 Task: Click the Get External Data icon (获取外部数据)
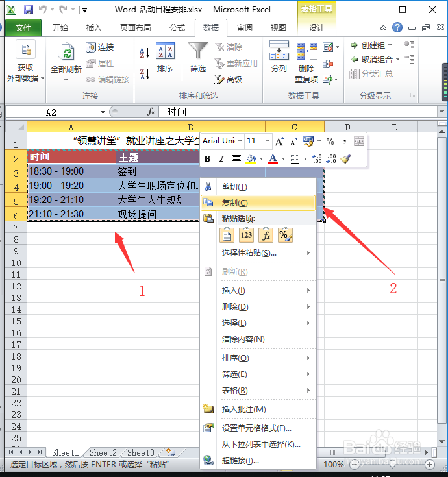(x=26, y=49)
